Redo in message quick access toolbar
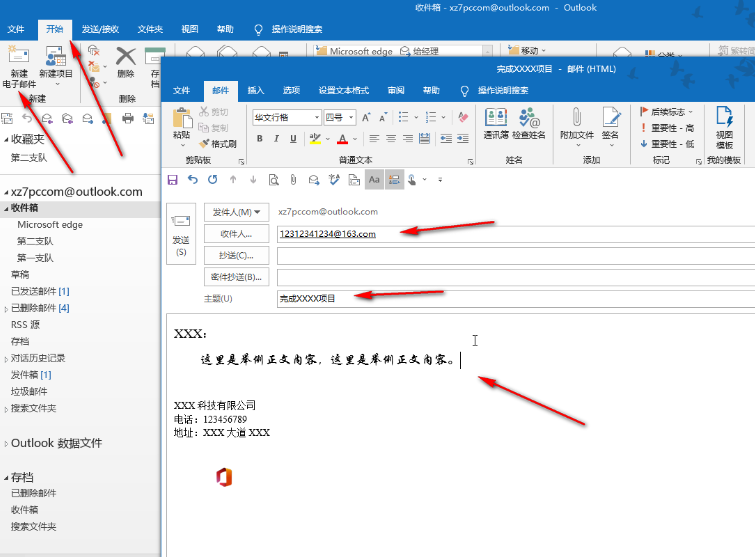Image resolution: width=755 pixels, height=557 pixels. (x=212, y=180)
